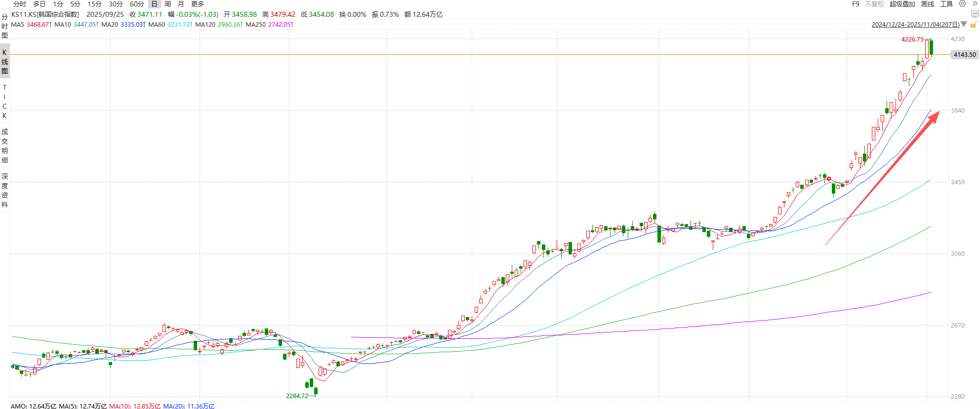Viewport: 980px width, 409px height.
Task: Open the TICK side tab
Action: tap(4, 102)
